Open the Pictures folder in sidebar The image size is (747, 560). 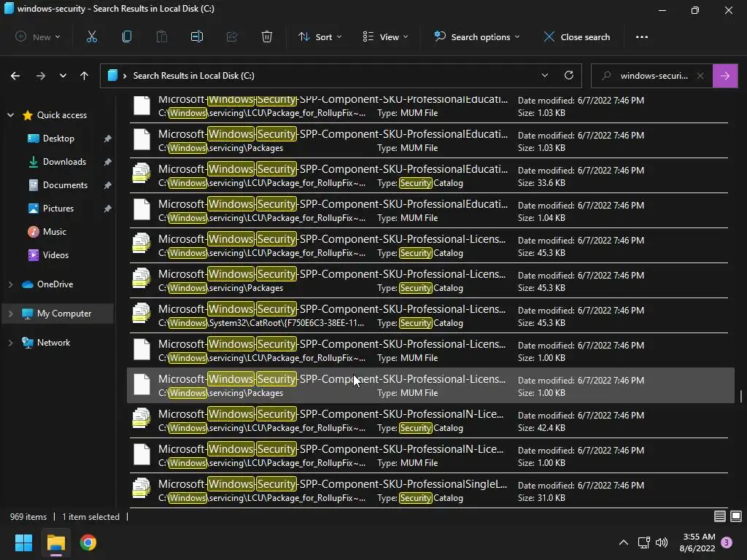58,208
